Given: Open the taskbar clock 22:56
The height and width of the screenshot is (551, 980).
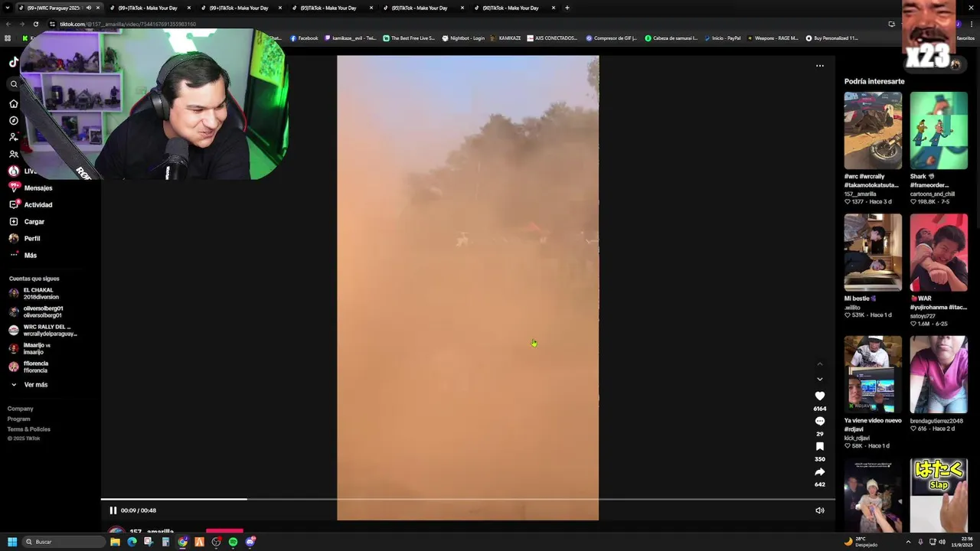Looking at the screenshot, I should click(x=961, y=542).
